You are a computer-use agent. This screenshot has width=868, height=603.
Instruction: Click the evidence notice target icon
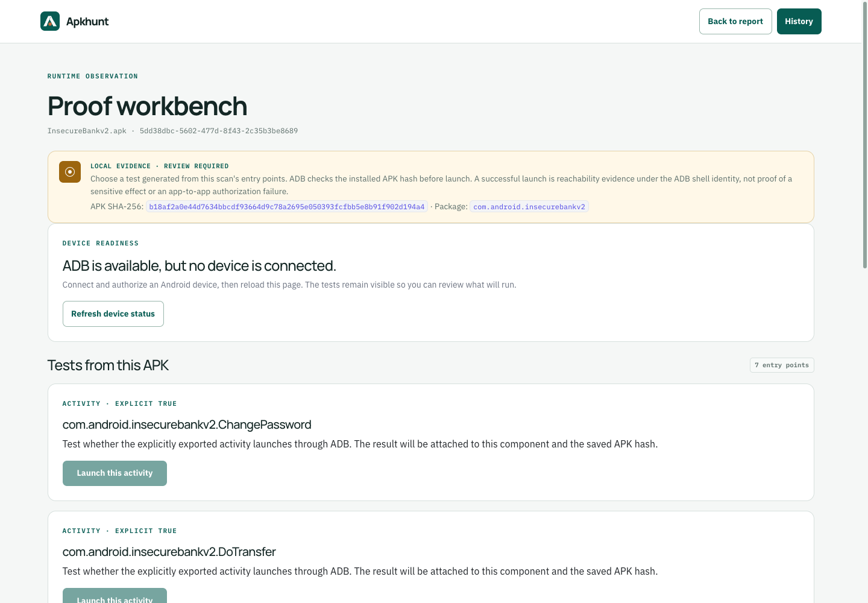tap(70, 172)
